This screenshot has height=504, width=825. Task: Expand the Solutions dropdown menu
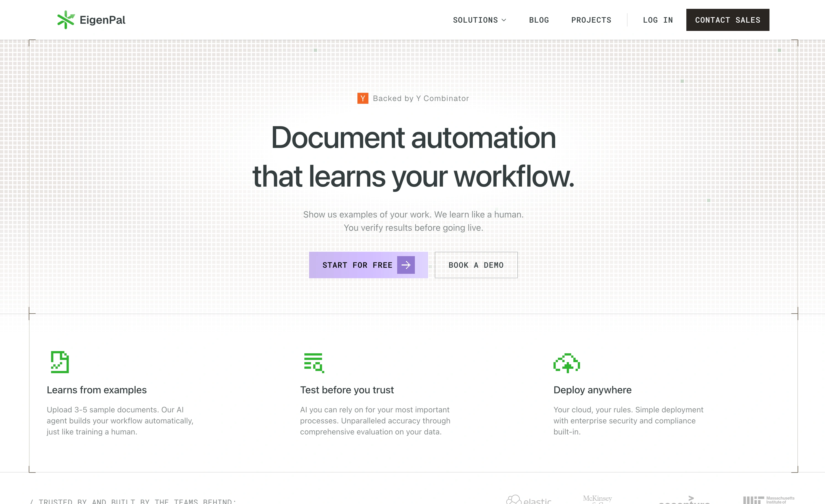[x=479, y=20]
